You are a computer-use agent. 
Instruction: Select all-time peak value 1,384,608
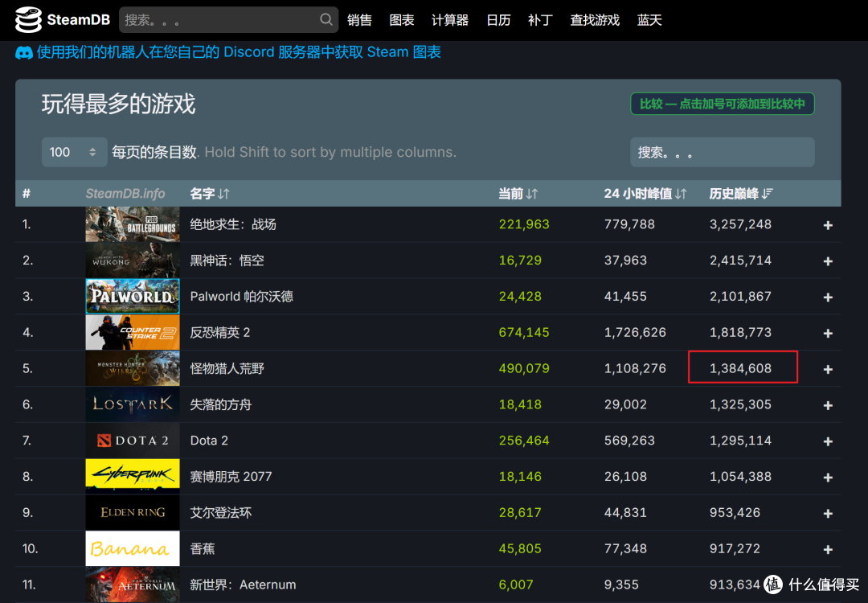coord(741,368)
